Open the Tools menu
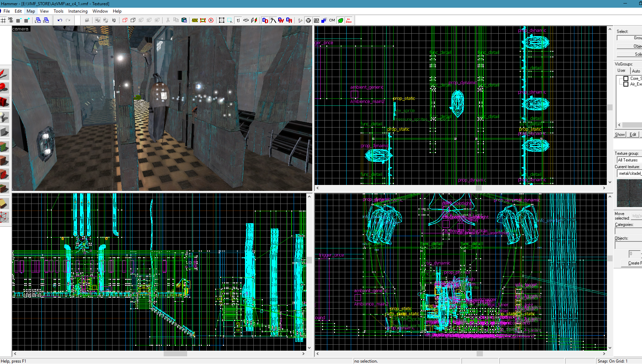Image resolution: width=642 pixels, height=364 pixels. [x=59, y=11]
